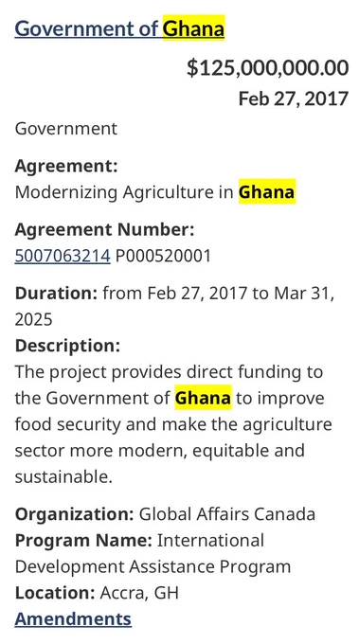Click the Accra, GH location text
The height and width of the screenshot is (644, 359).
(x=139, y=593)
